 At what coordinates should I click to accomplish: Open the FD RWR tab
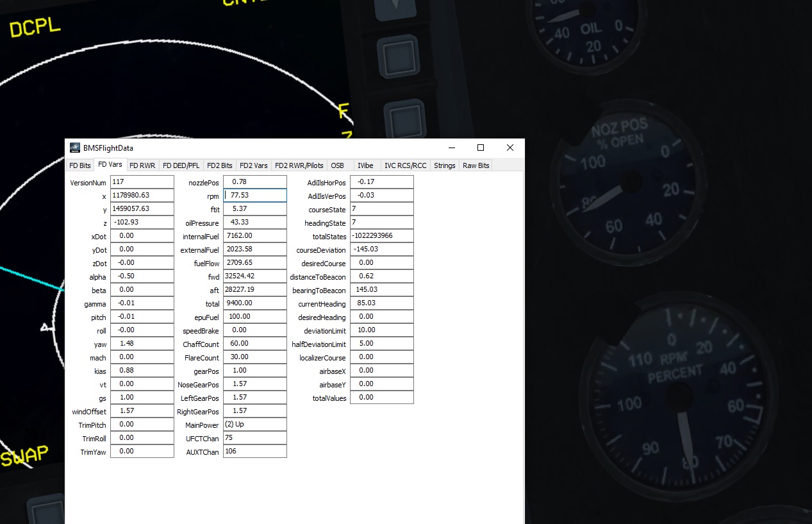[x=142, y=165]
